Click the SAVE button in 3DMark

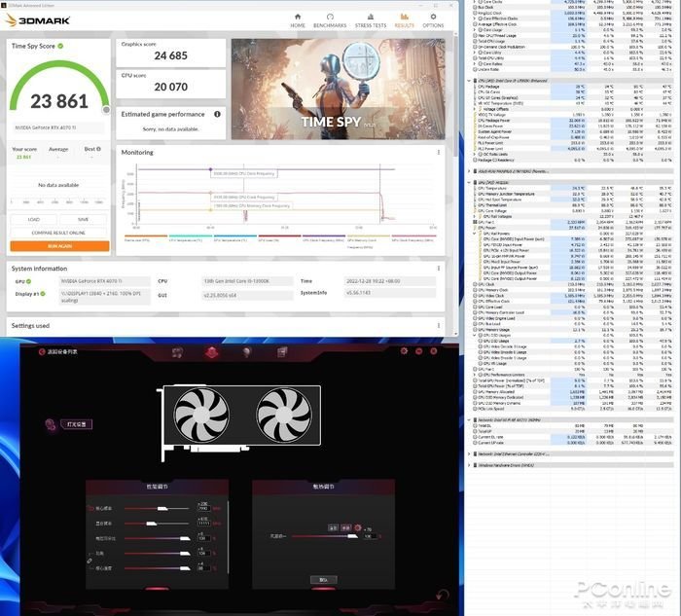click(x=84, y=219)
